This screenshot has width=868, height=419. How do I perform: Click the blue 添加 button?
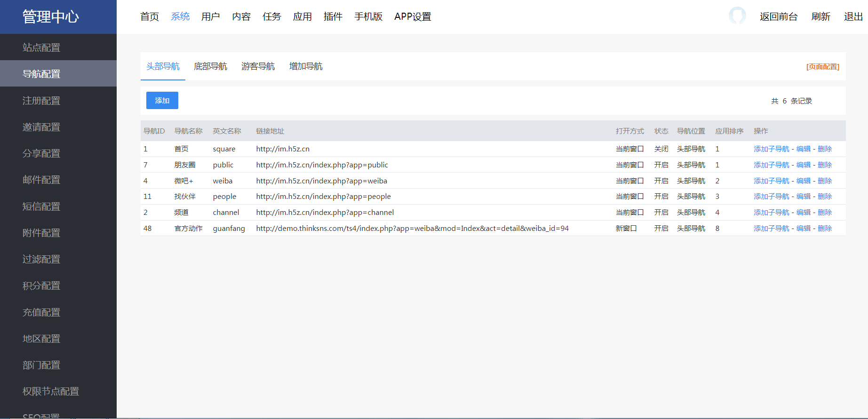pos(162,101)
